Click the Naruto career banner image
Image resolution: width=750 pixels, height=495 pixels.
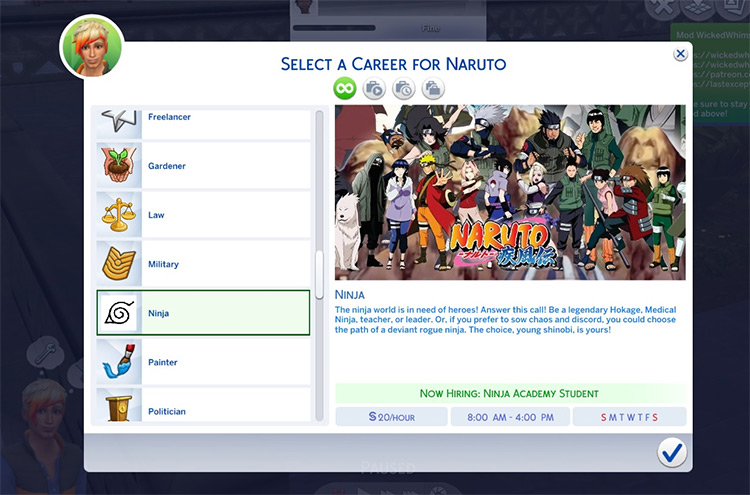click(510, 192)
